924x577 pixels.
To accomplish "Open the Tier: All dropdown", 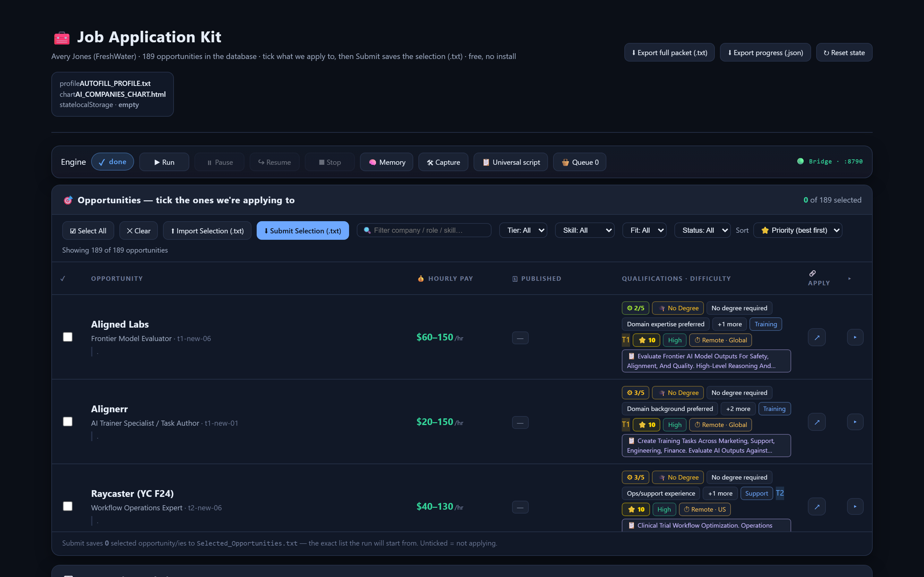I will pos(523,230).
